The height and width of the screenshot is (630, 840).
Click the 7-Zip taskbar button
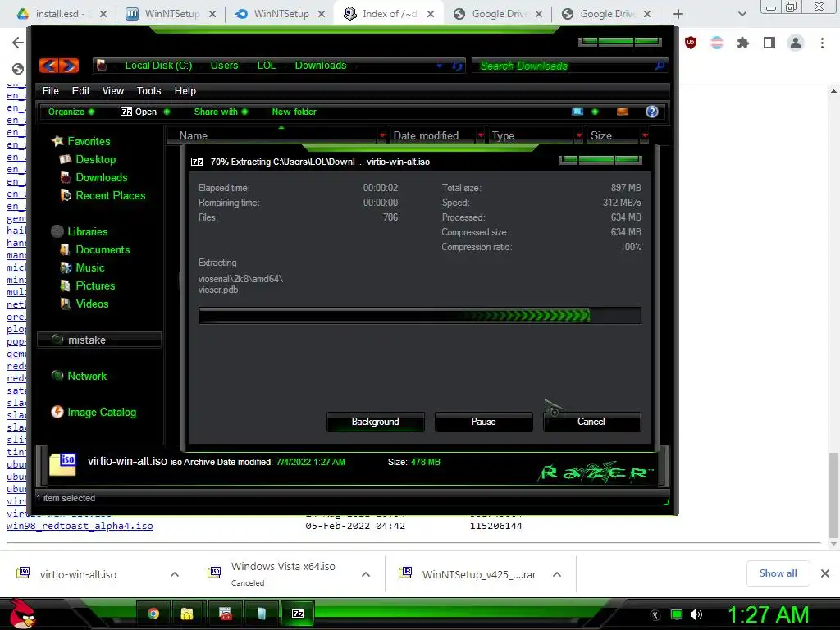[x=298, y=614]
